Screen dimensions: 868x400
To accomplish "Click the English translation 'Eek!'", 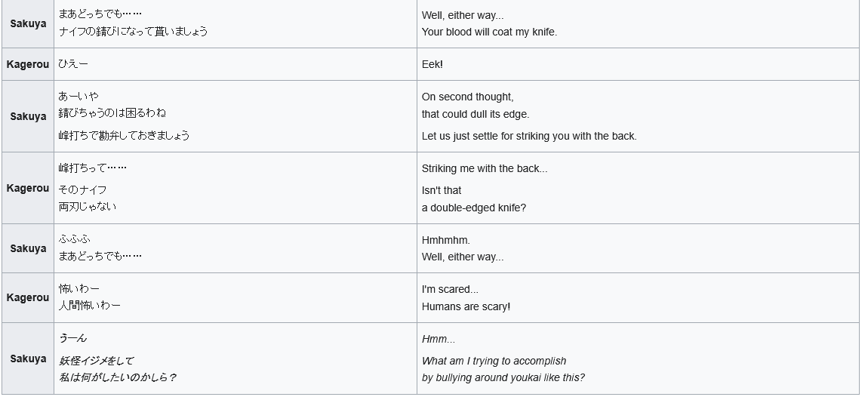I will 432,64.
